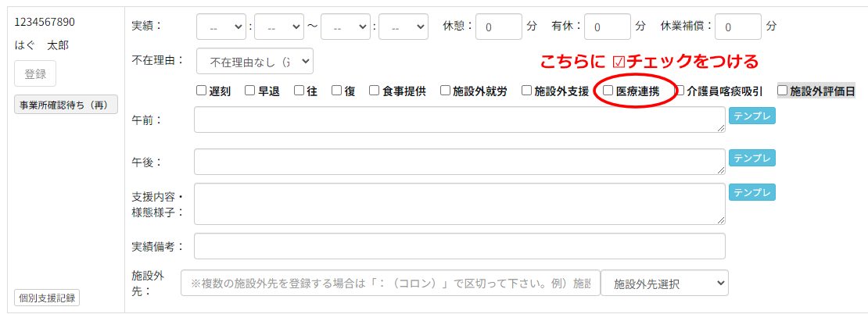
Task: Check the 施設外評価日 checkbox
Action: click(782, 91)
